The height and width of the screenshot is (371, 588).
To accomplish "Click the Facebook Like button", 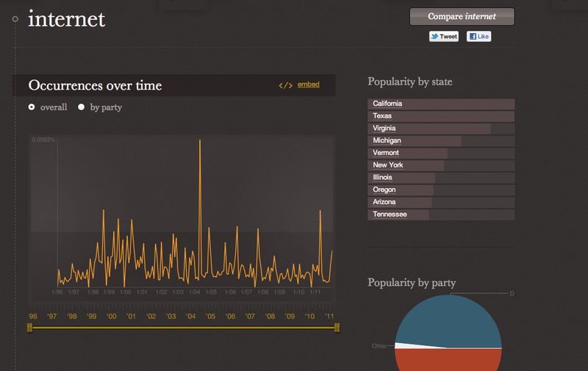I will pyautogui.click(x=479, y=36).
